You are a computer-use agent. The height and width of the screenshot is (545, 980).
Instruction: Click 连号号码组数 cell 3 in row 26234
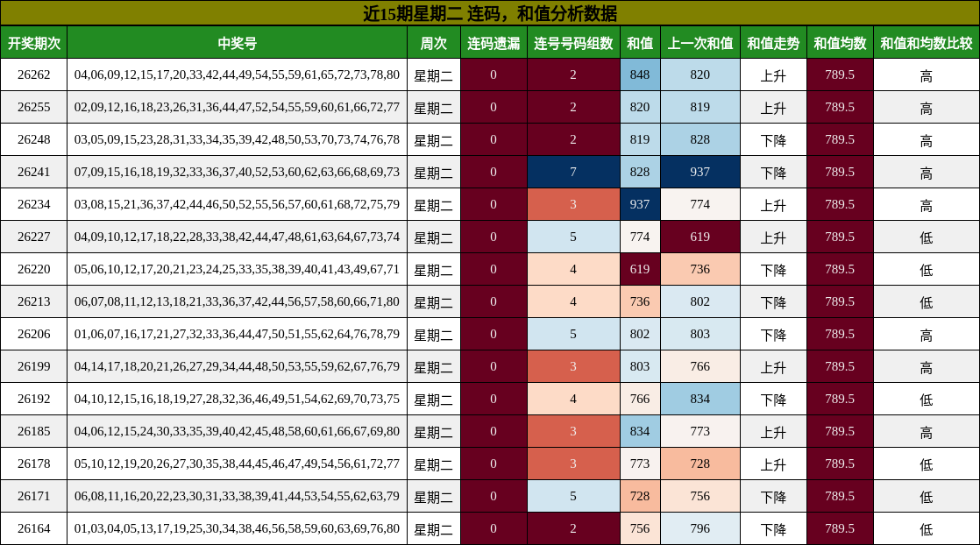574,204
